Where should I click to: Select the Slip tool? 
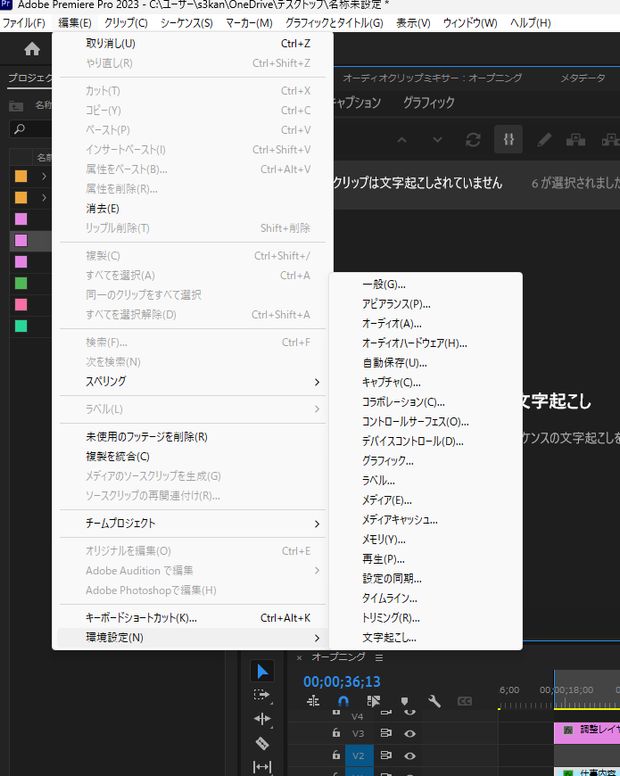pyautogui.click(x=262, y=767)
